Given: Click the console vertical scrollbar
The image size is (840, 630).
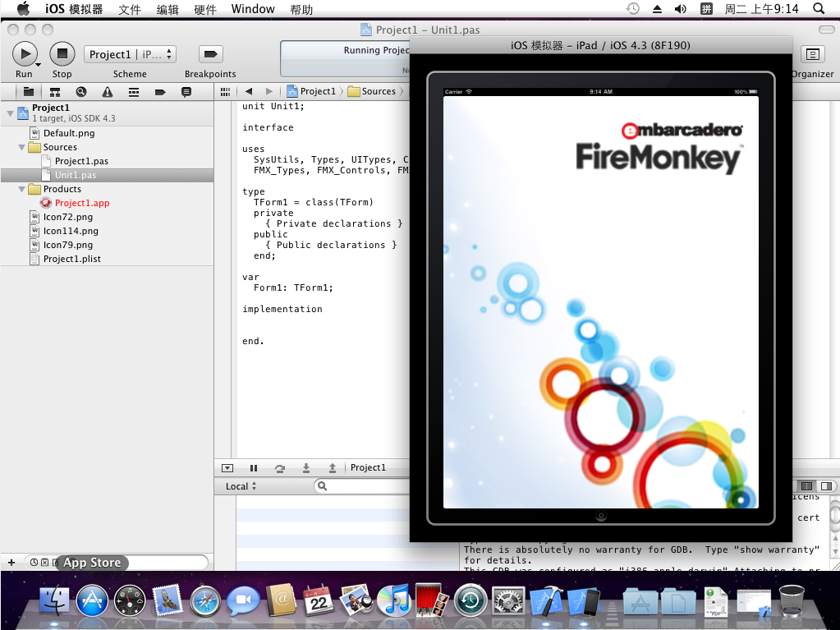Looking at the screenshot, I should point(834,525).
